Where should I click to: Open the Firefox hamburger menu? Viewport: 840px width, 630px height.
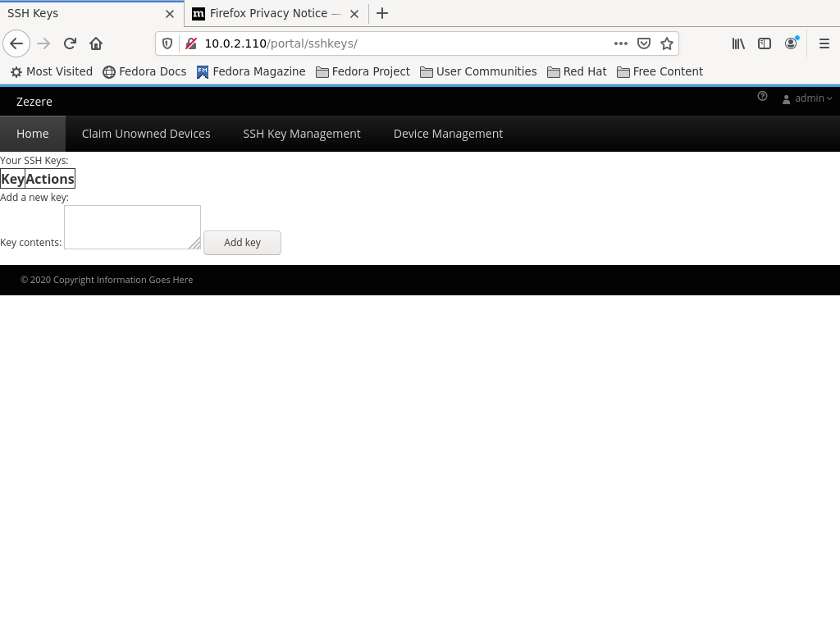824,43
